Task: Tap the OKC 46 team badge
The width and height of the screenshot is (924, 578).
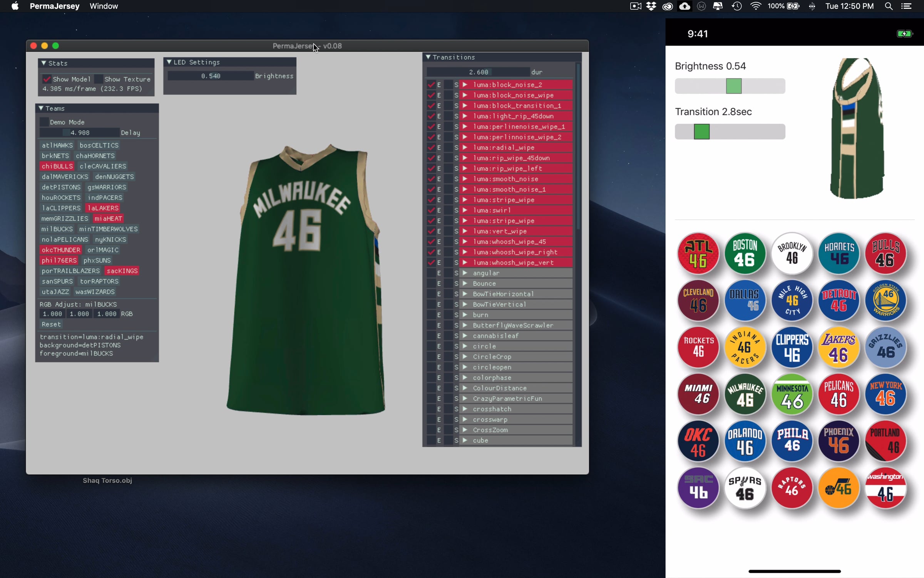Action: pyautogui.click(x=698, y=441)
